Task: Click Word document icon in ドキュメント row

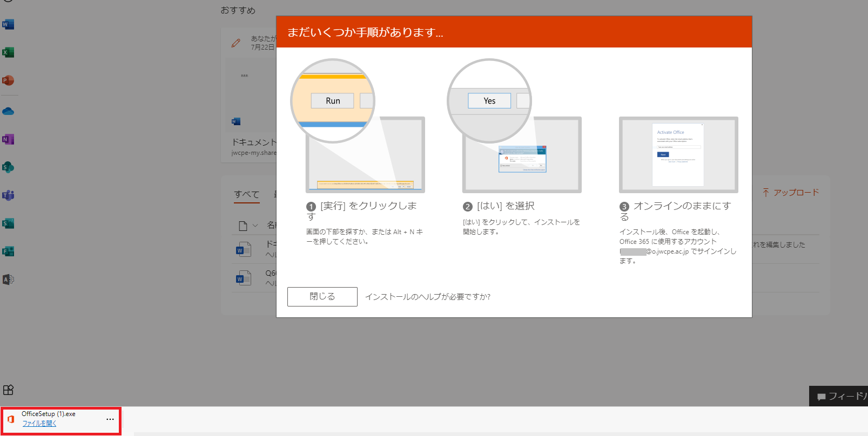Action: point(244,249)
